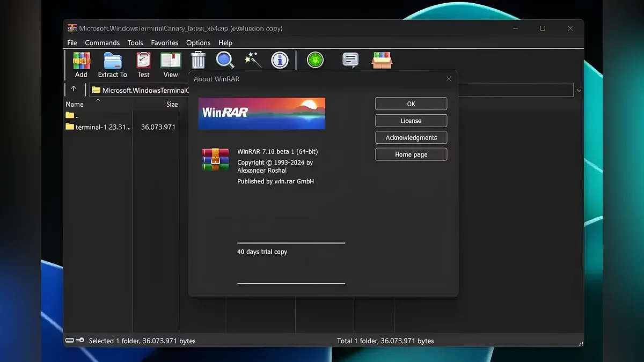
Task: Select the terminal-1.23.31... folder in list
Action: 103,127
